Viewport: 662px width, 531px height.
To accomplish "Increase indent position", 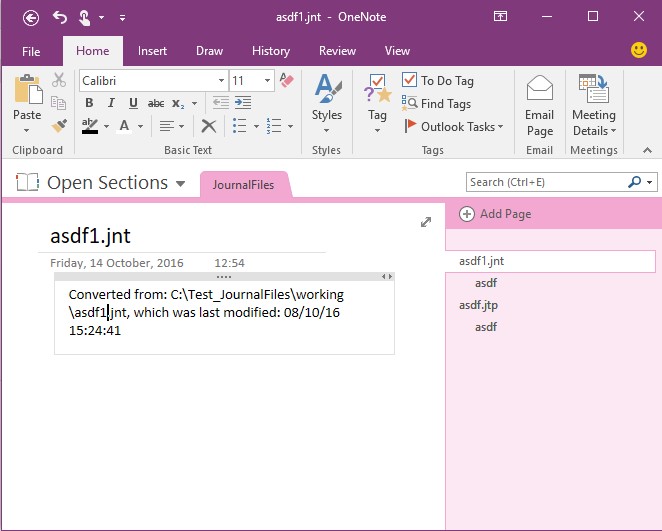I will click(x=243, y=103).
